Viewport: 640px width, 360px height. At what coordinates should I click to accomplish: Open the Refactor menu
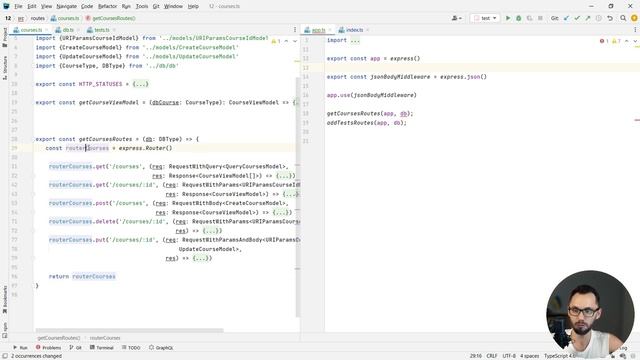coord(107,6)
